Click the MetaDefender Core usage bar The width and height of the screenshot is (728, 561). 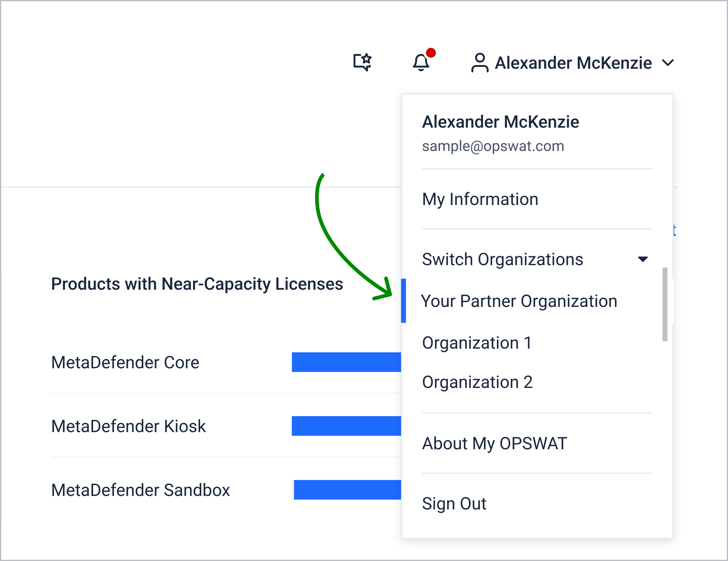(346, 362)
